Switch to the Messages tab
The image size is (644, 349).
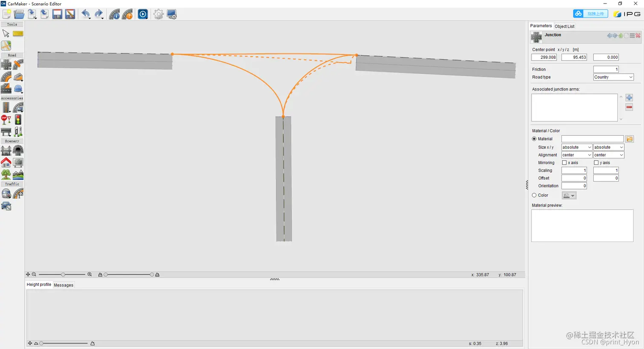(x=63, y=285)
